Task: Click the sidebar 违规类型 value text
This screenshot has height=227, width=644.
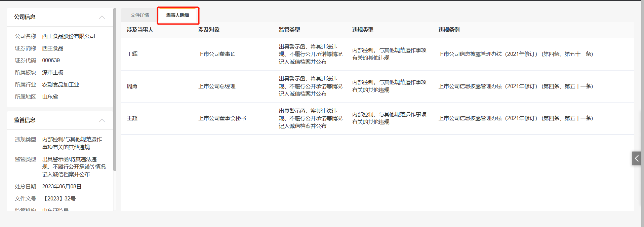Action: coord(72,143)
